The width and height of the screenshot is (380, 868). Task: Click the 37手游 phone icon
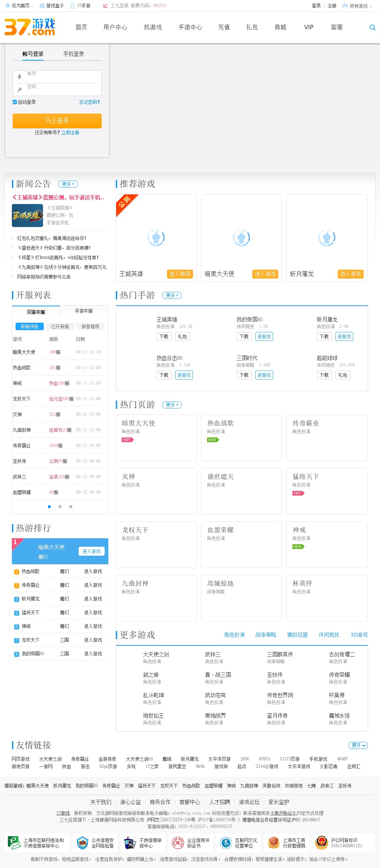pos(72,6)
